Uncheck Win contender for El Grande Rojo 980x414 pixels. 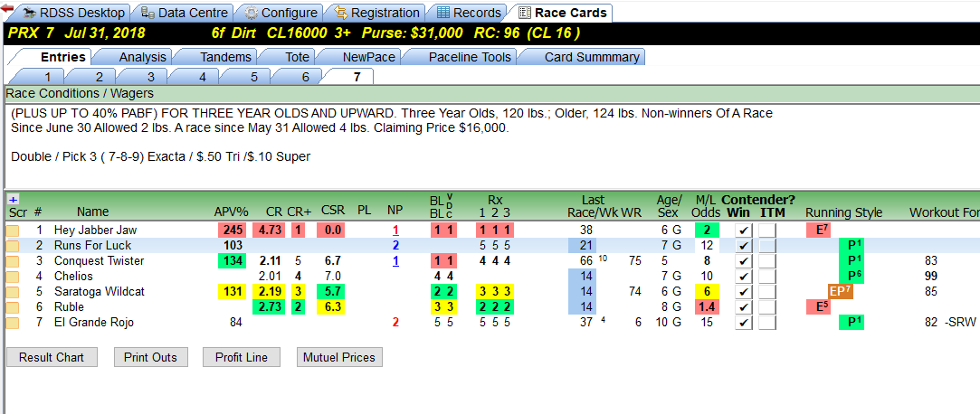click(743, 323)
